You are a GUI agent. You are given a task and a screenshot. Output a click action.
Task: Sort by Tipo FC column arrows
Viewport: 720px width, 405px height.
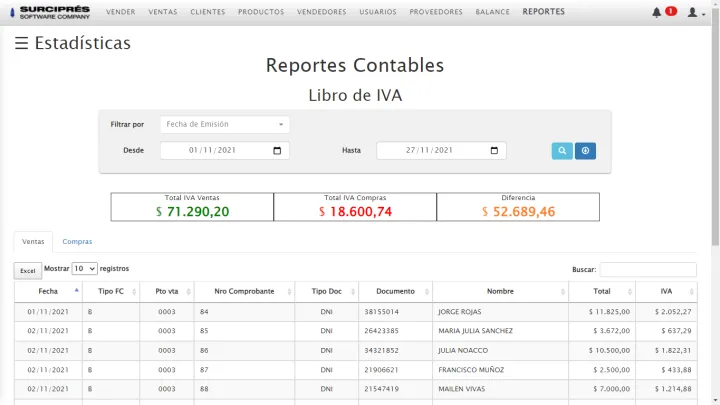[x=134, y=292]
